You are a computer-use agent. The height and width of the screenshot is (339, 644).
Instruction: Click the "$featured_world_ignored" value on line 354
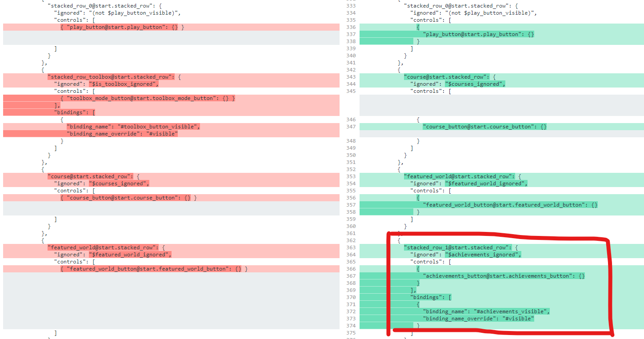(486, 183)
